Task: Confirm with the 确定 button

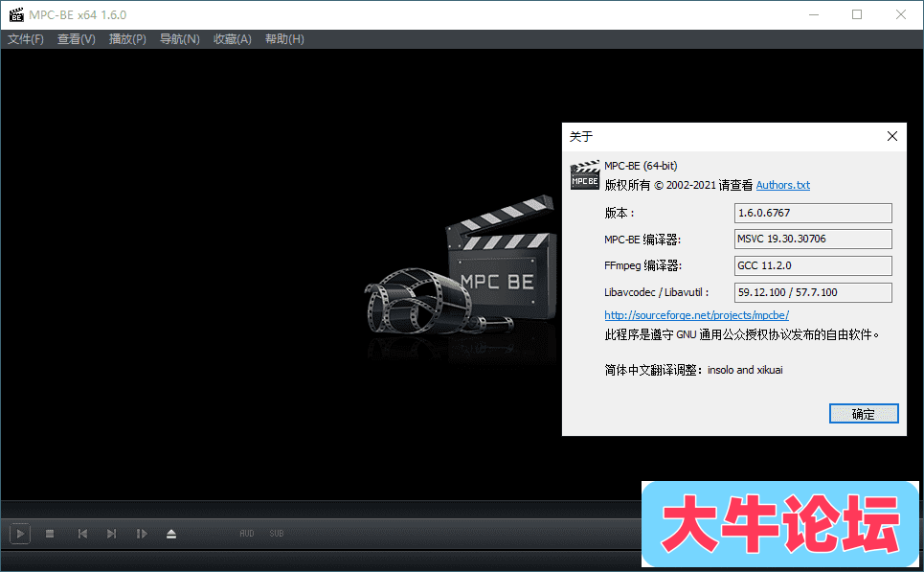Action: 864,414
